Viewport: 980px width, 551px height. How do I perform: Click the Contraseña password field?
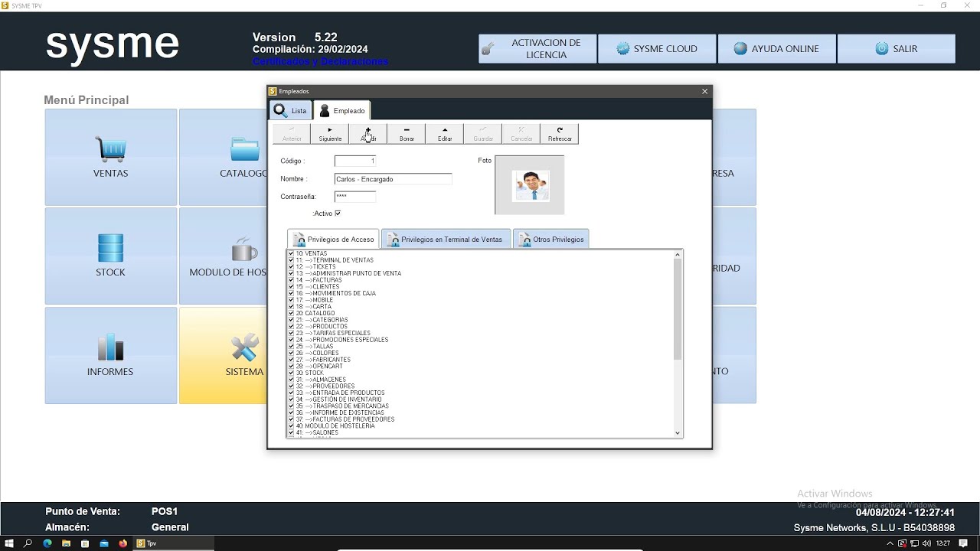(x=355, y=197)
